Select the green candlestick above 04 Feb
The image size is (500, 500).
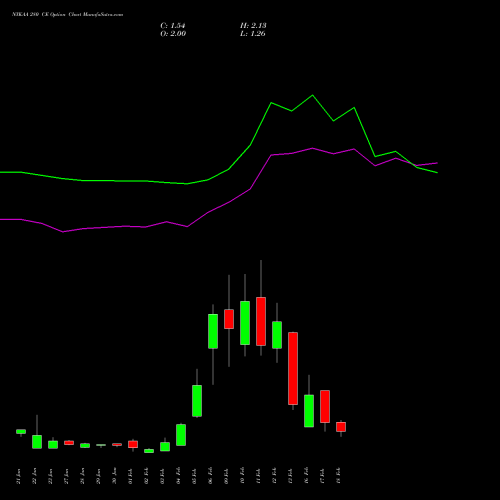point(181,435)
